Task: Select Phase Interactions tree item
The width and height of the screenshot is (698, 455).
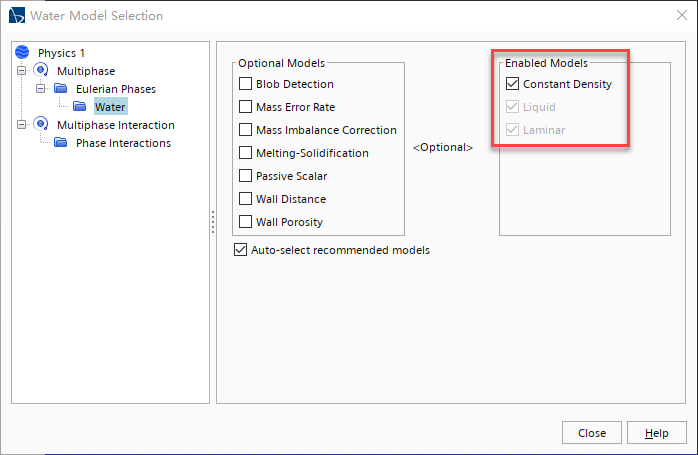Action: [x=123, y=143]
